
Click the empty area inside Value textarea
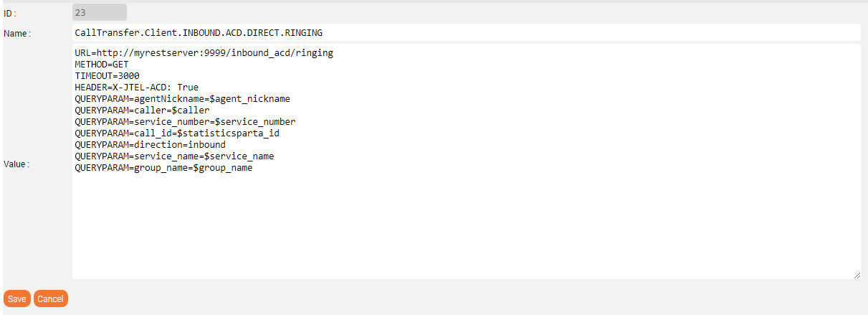[466, 230]
